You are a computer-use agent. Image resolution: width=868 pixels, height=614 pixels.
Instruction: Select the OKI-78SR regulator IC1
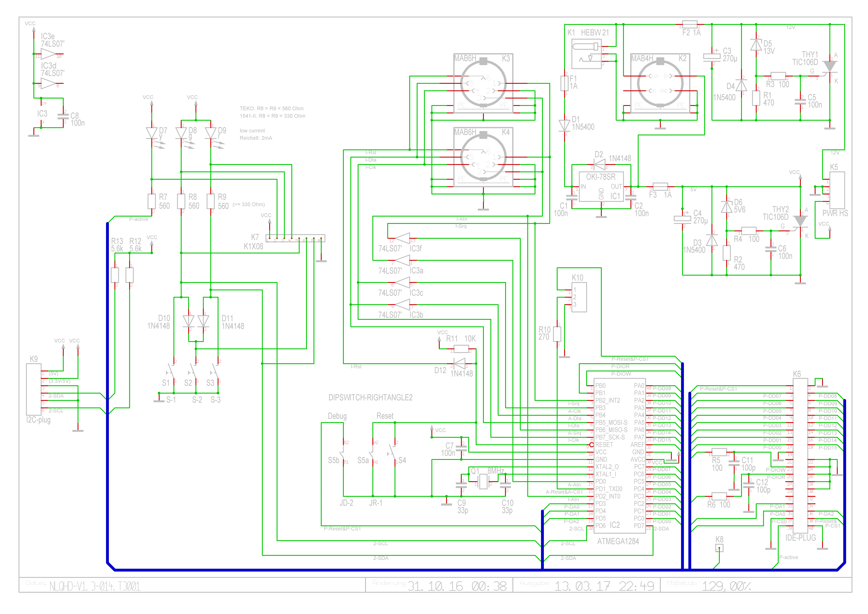pyautogui.click(x=601, y=187)
